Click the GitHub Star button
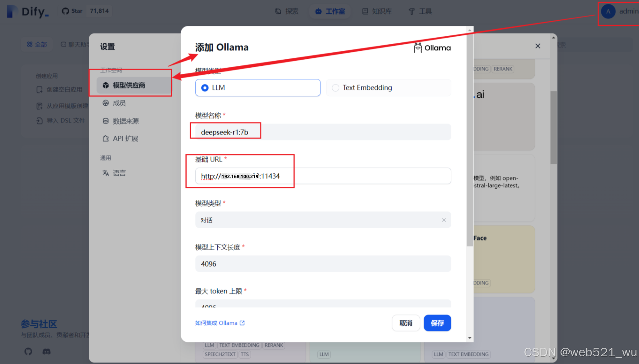Screen dimensions: 639x364 tap(72, 11)
